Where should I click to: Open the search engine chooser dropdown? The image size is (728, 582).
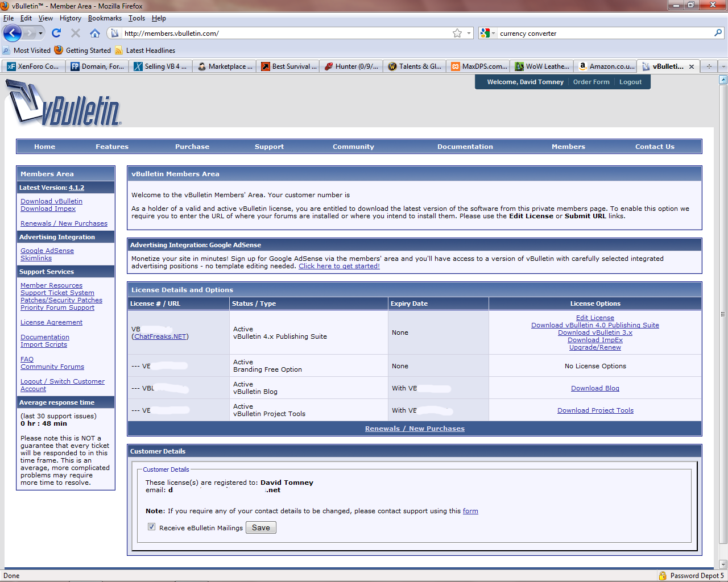[x=493, y=33]
